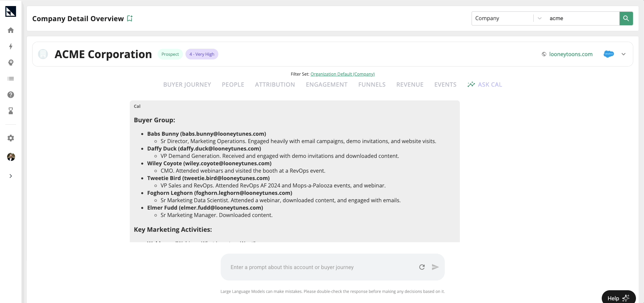Click the globe icon beside looneytoons.com
This screenshot has height=303, width=644.
pos(544,54)
